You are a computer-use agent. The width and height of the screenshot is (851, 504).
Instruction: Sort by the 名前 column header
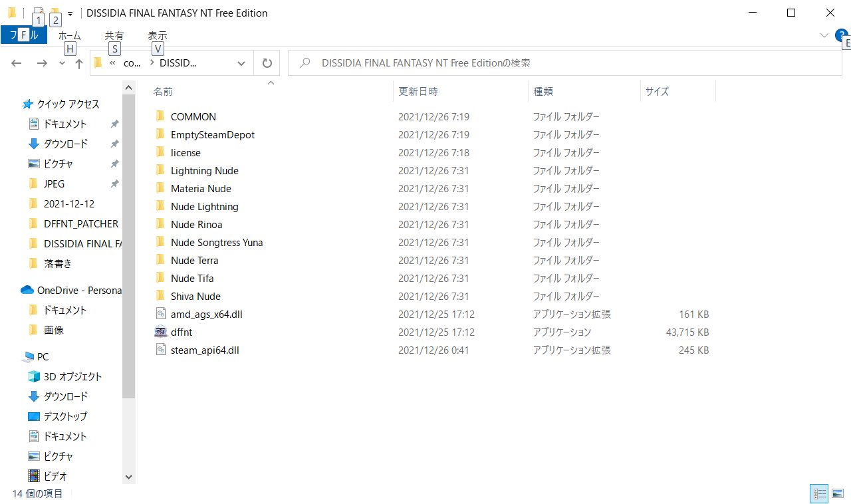(x=163, y=91)
